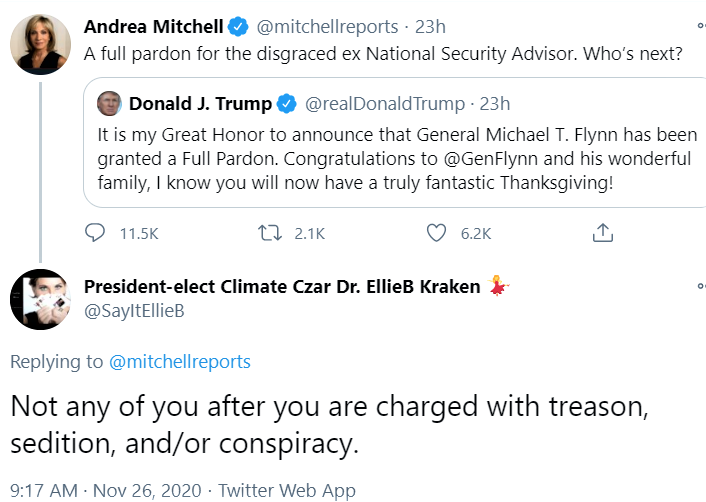
Task: Open the SayItEllieB profile avatar
Action: [x=38, y=298]
